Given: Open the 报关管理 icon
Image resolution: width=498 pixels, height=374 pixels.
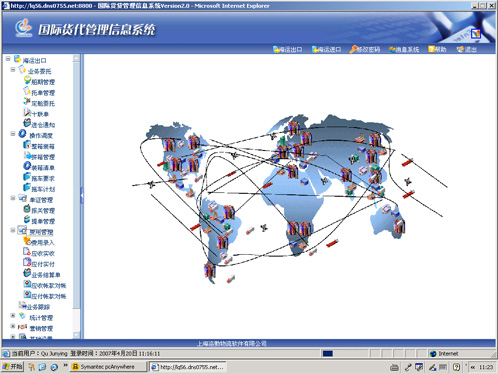Looking at the screenshot, I should click(27, 209).
